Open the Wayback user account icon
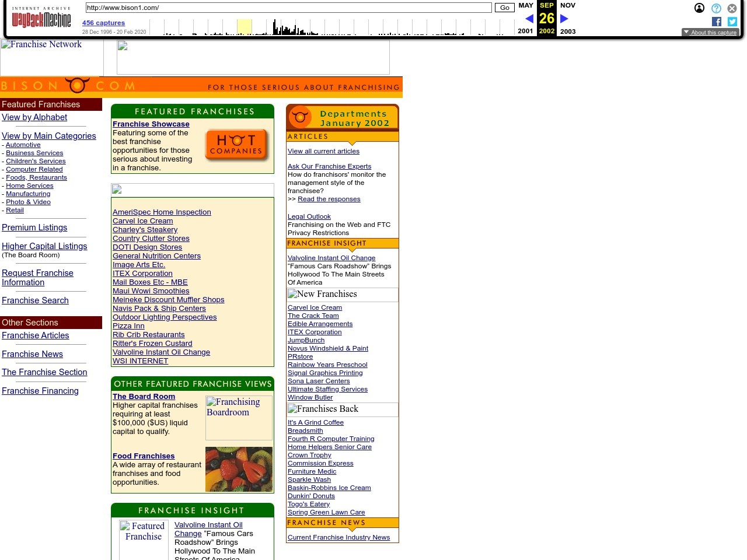This screenshot has width=747, height=560. [x=699, y=8]
